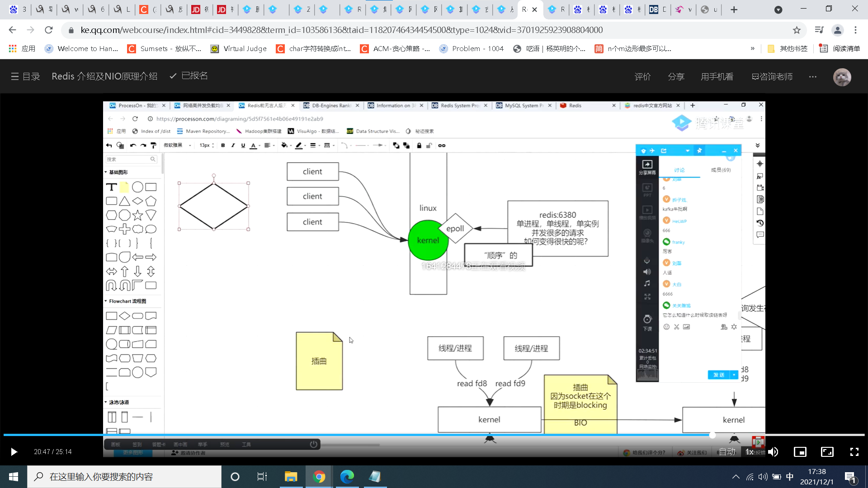Contact teacher via 咨询老师
The width and height of the screenshot is (868, 488).
[x=772, y=77]
